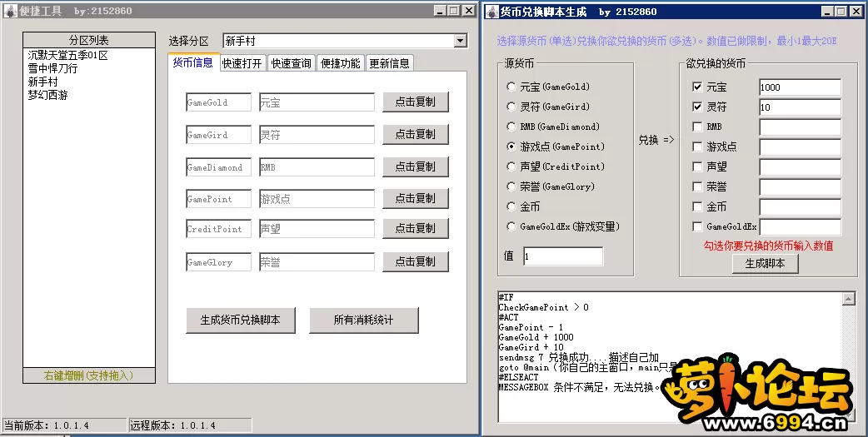
Task: Click the 货币兑换脚本生成 window title icon
Action: pos(491,12)
